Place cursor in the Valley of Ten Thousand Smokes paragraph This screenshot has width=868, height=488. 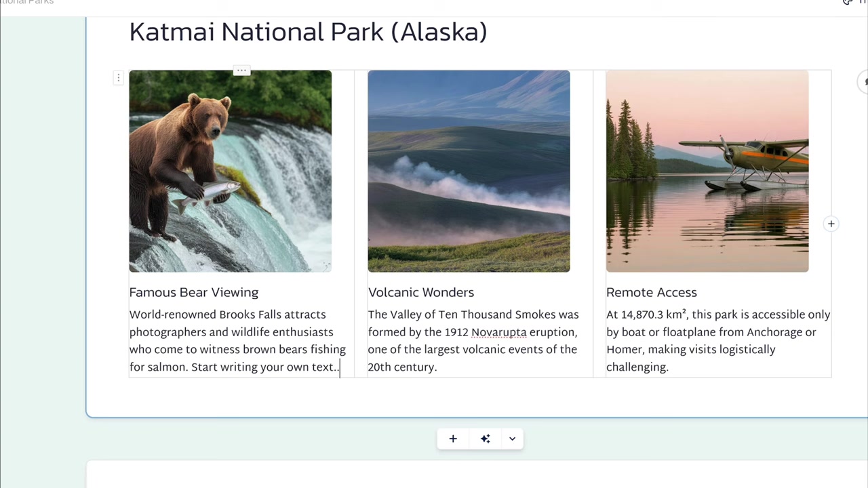click(473, 341)
